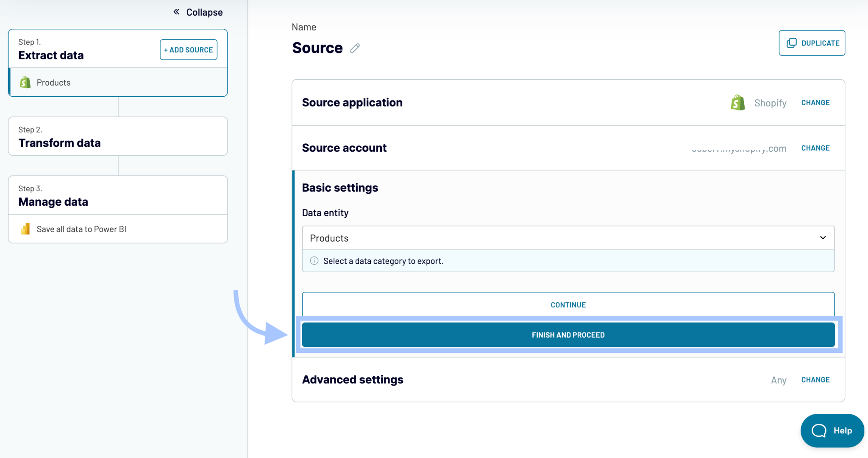The image size is (868, 458).
Task: Open Step 2 Transform data
Action: (x=118, y=137)
